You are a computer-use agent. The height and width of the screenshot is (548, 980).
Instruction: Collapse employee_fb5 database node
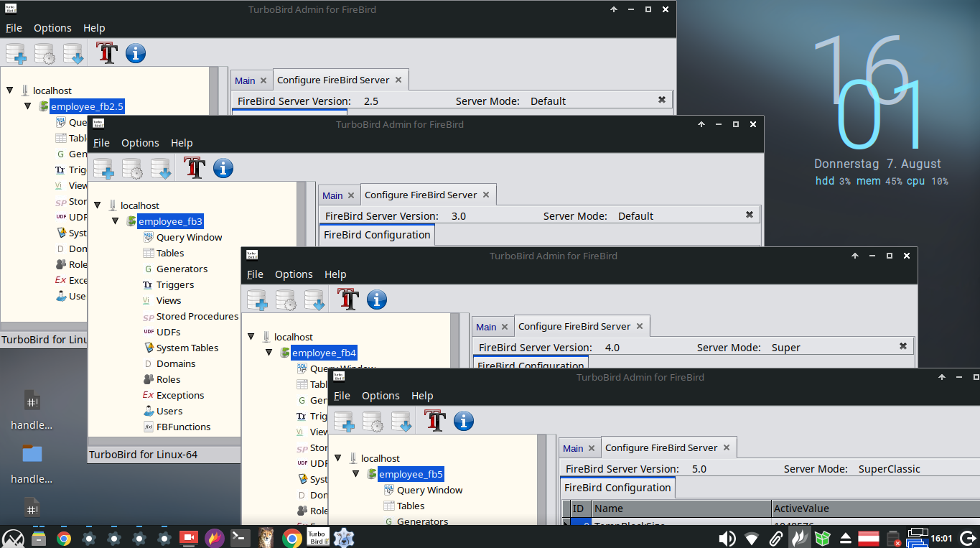click(355, 474)
